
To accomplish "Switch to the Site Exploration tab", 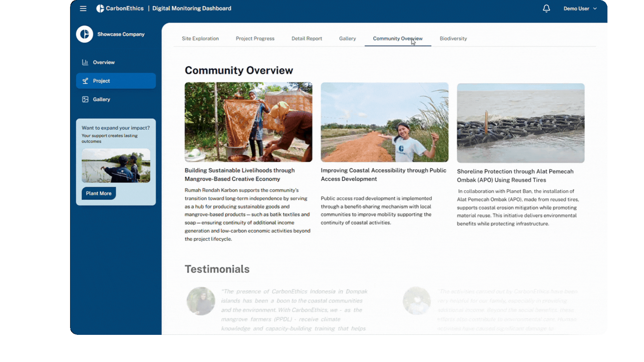I will (x=200, y=39).
